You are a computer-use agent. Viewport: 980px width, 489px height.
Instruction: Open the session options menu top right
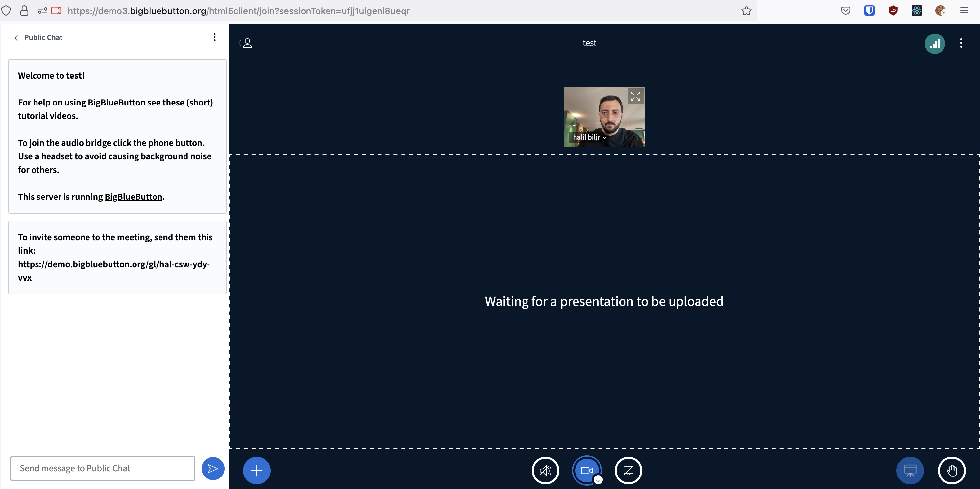tap(961, 43)
